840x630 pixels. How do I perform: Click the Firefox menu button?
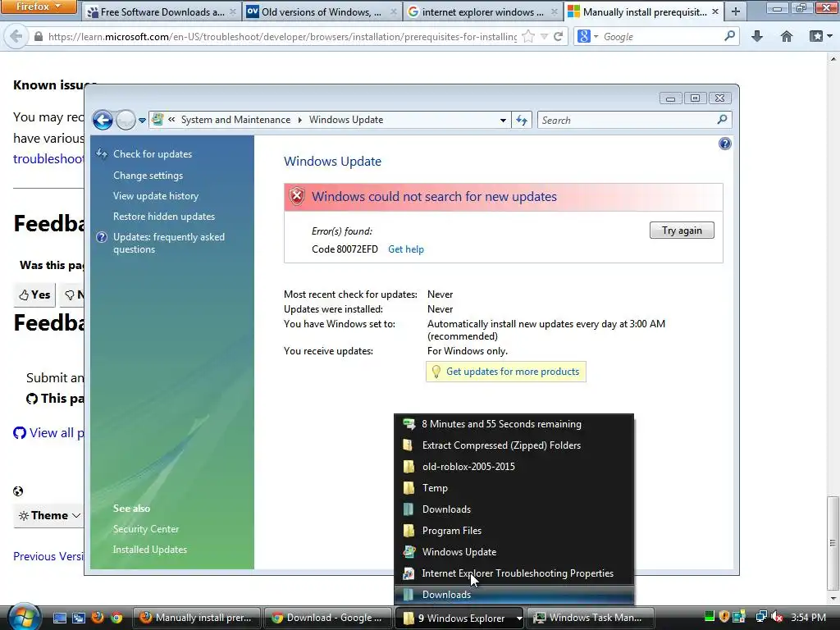click(39, 7)
